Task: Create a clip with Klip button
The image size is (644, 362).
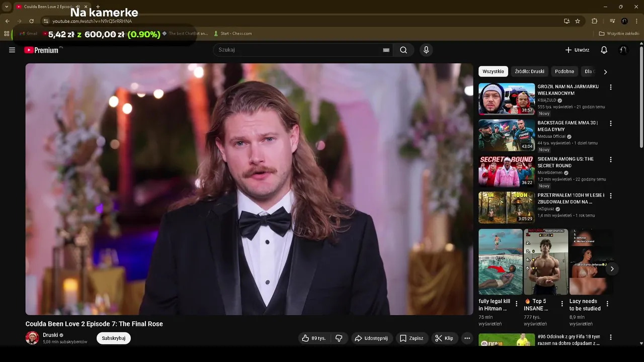Action: point(444,338)
